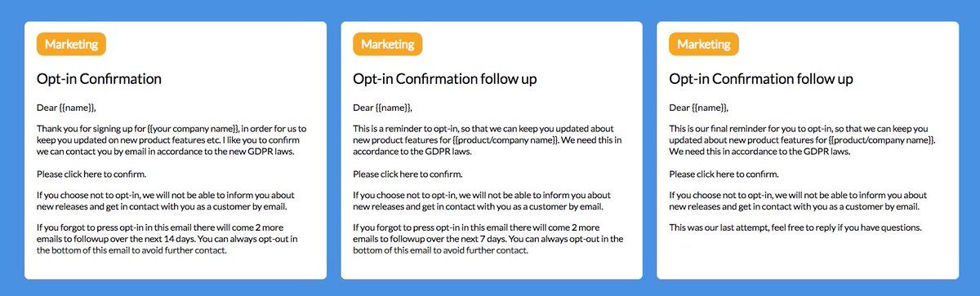Click "If you choose not to opt-in" in last card

point(798,201)
